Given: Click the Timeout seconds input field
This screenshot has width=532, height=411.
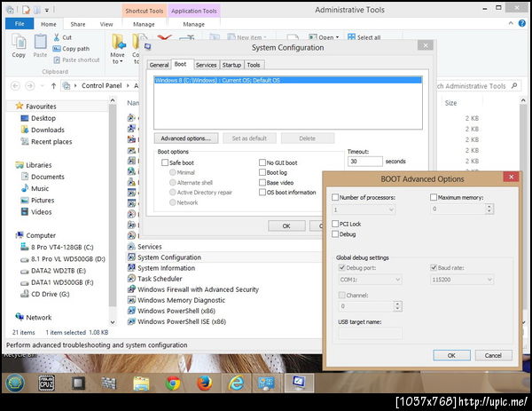Looking at the screenshot, I should tap(364, 161).
